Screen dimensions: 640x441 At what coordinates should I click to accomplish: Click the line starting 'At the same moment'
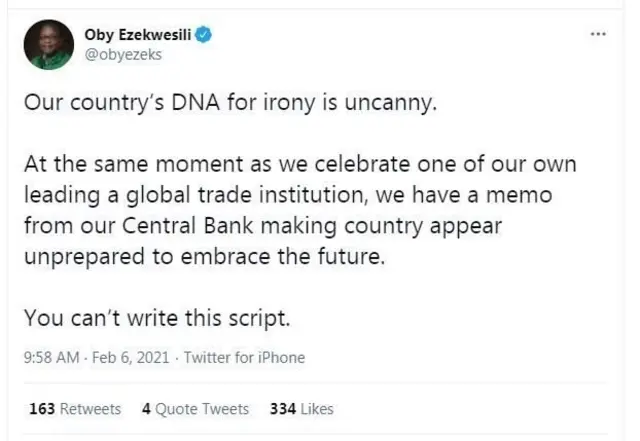click(x=300, y=162)
